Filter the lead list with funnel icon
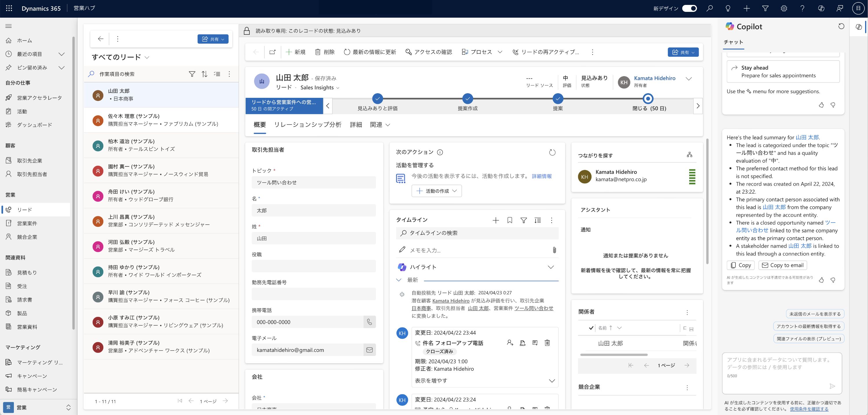The width and height of the screenshot is (868, 415). pyautogui.click(x=192, y=74)
